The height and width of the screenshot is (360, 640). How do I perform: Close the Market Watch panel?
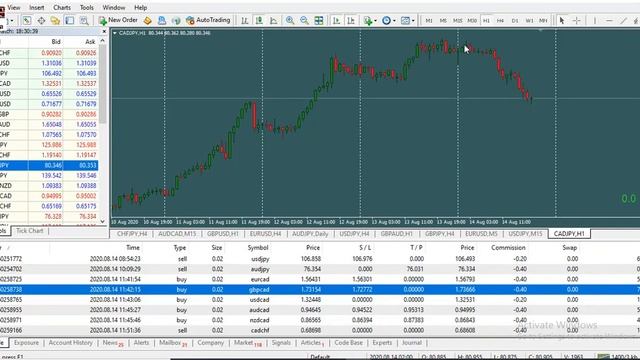click(x=104, y=31)
